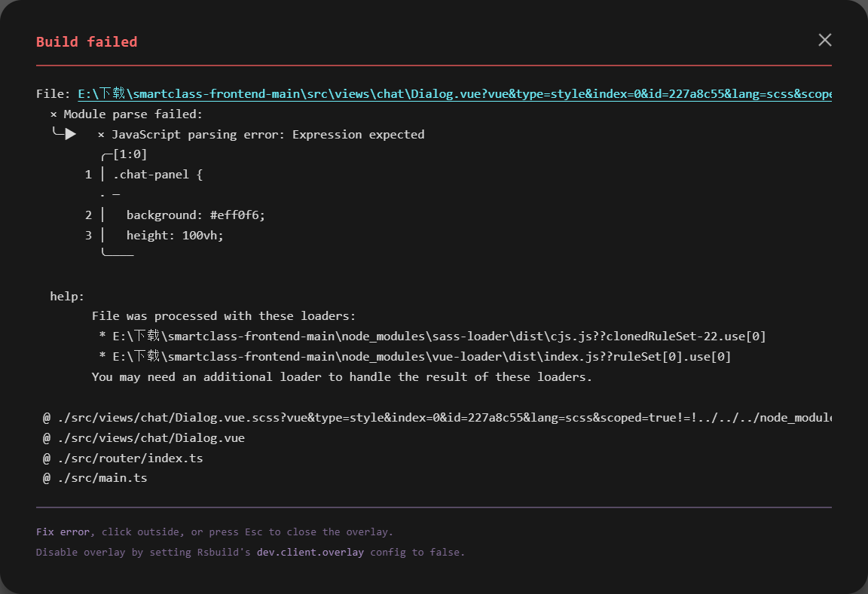This screenshot has width=868, height=594.
Task: Click 'JavaScript parsing error: Expression expected' text
Action: point(268,135)
